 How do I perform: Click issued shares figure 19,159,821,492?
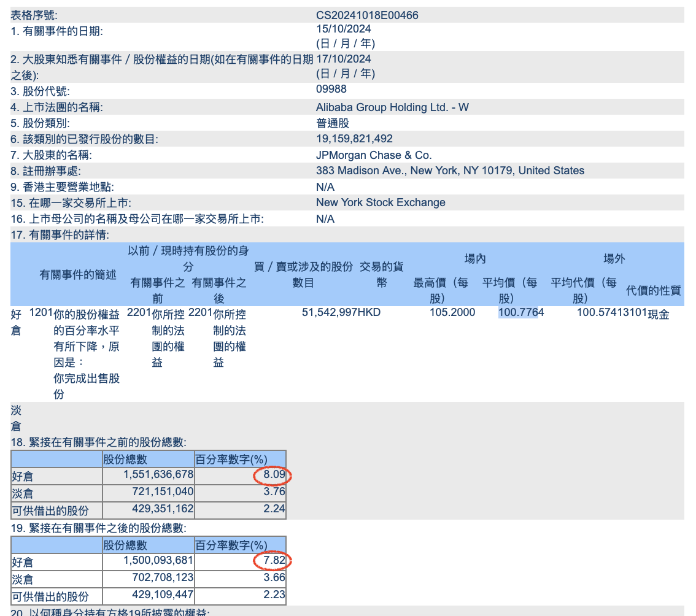[x=354, y=139]
